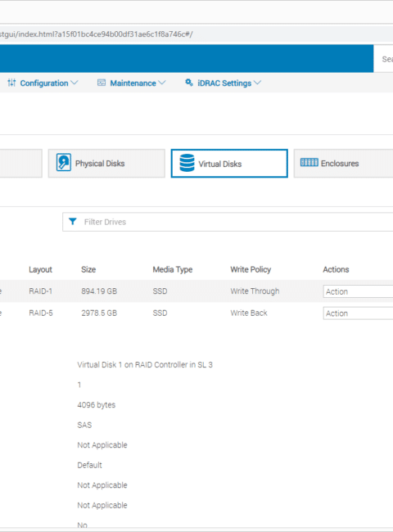This screenshot has height=532, width=393.
Task: Click SSD media type in RAID-5 row
Action: 160,313
